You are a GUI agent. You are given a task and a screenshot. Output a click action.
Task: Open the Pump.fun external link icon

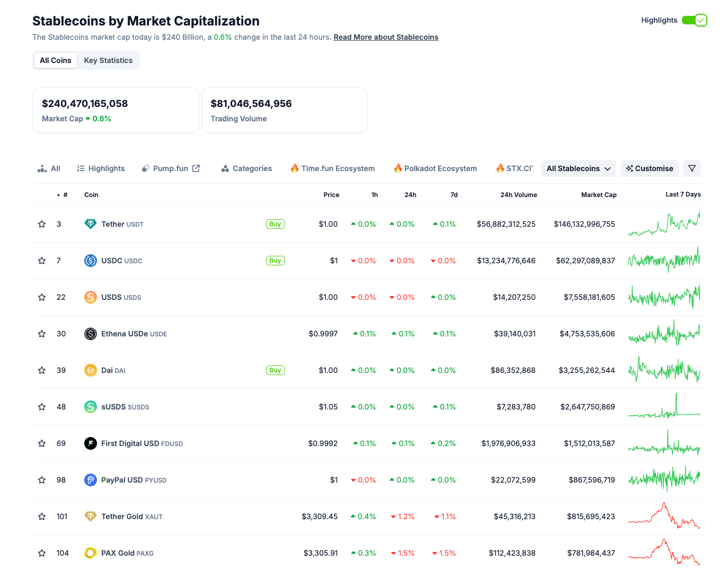coord(196,168)
